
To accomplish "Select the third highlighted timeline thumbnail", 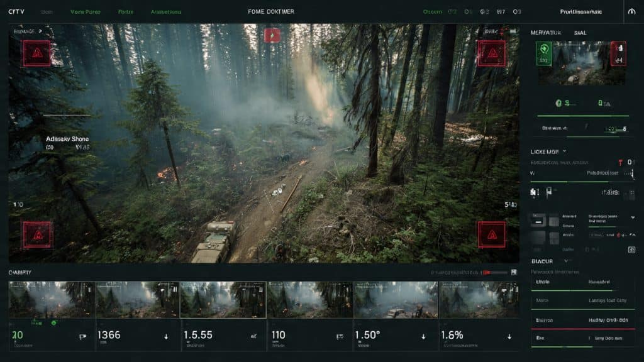I will click(x=223, y=299).
